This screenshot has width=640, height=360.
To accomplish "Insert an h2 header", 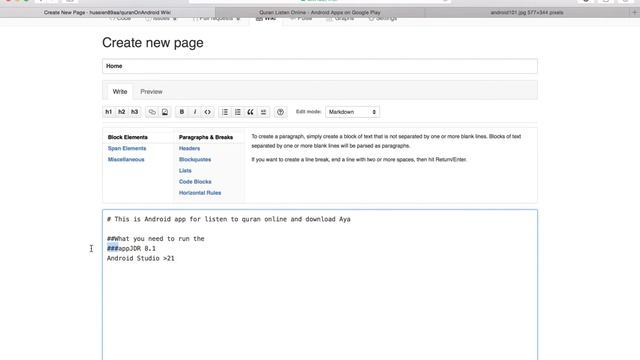I will (x=122, y=112).
